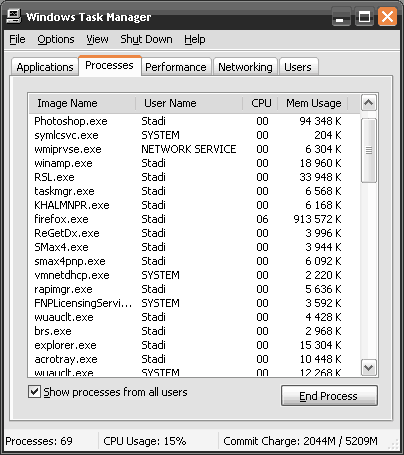
Task: Switch to the Applications tab
Action: tap(45, 67)
